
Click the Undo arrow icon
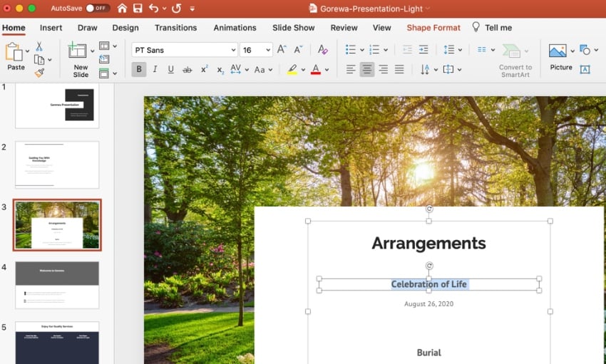[154, 9]
